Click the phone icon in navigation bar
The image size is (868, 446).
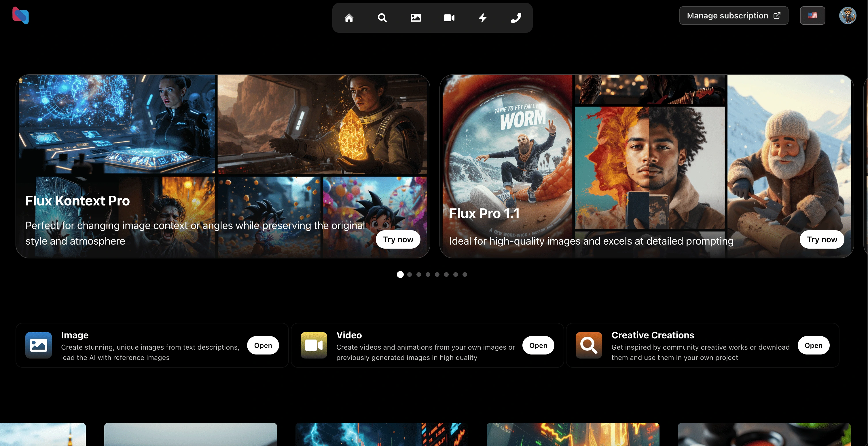516,18
